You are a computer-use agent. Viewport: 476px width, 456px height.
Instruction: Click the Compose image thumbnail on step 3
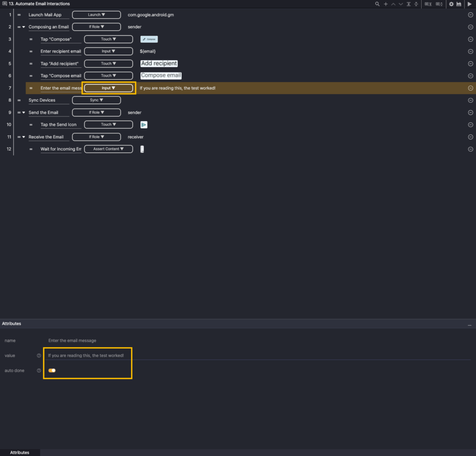pos(149,39)
